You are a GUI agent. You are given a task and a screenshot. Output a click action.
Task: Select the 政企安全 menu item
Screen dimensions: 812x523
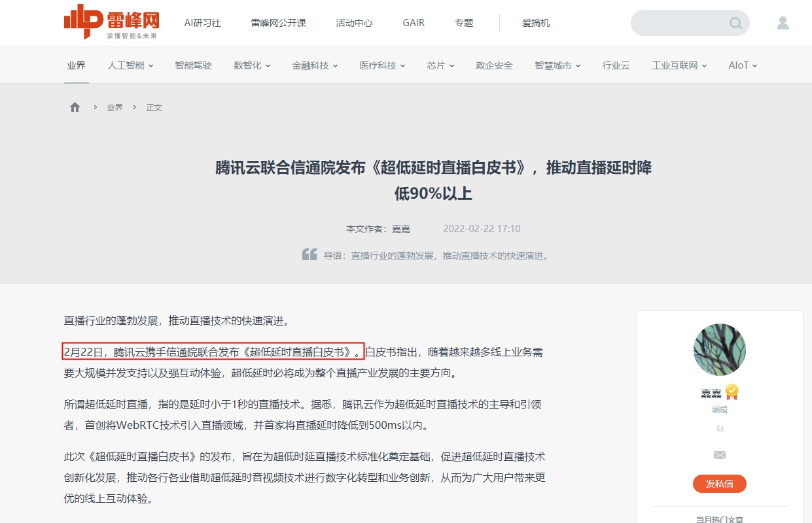tap(494, 65)
